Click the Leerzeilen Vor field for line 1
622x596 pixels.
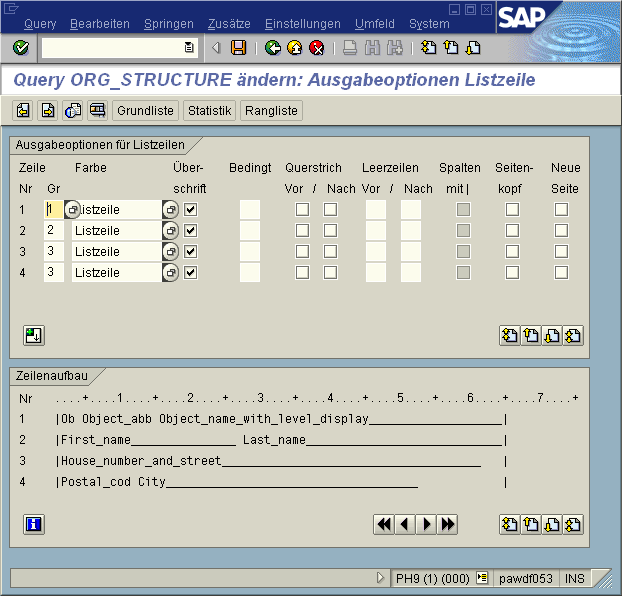point(375,209)
